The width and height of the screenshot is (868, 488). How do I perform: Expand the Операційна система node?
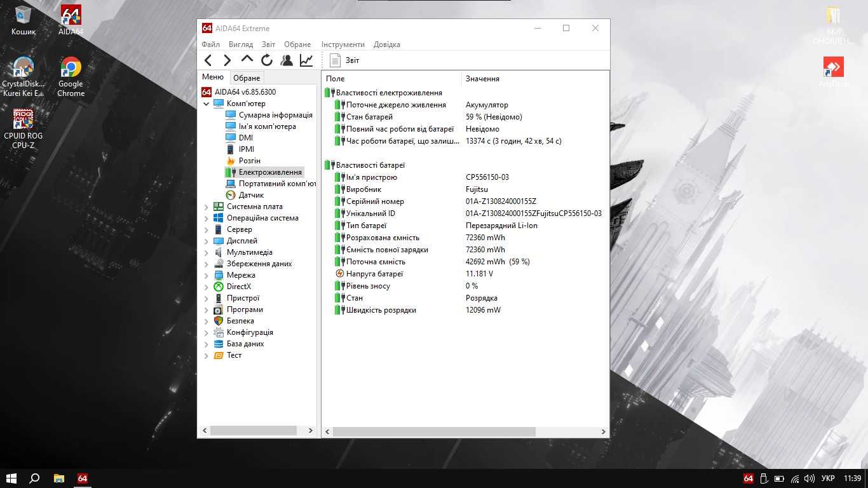[x=206, y=218]
